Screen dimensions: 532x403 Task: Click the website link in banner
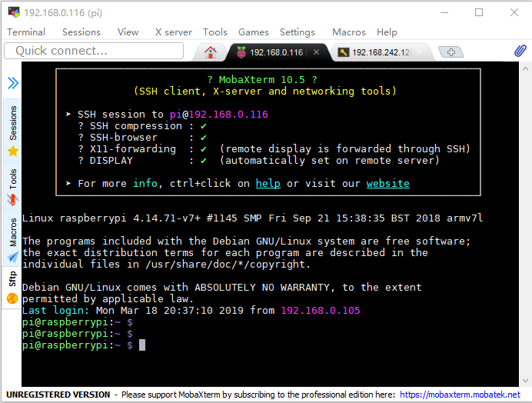387,183
